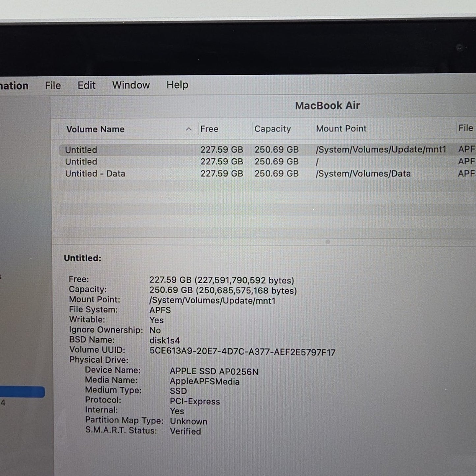Screen dimensions: 476x476
Task: Open the Help menu
Action: point(177,85)
